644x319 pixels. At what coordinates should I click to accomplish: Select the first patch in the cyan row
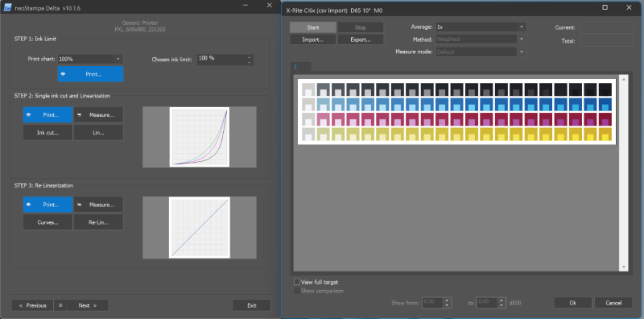(x=308, y=105)
